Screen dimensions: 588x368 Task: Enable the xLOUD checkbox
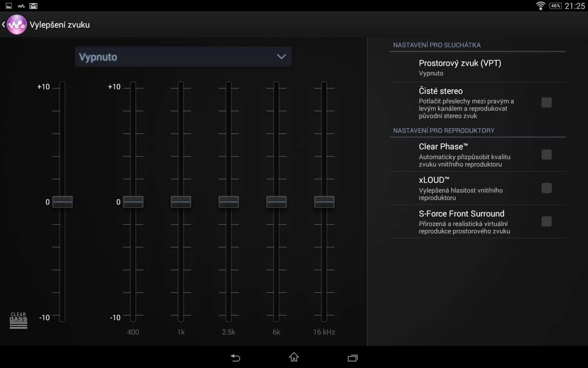546,188
